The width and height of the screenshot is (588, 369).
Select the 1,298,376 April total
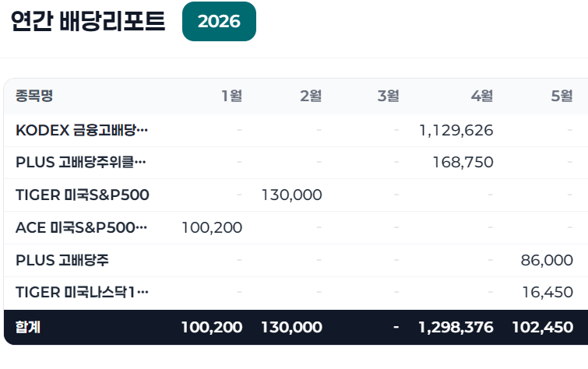tap(456, 328)
